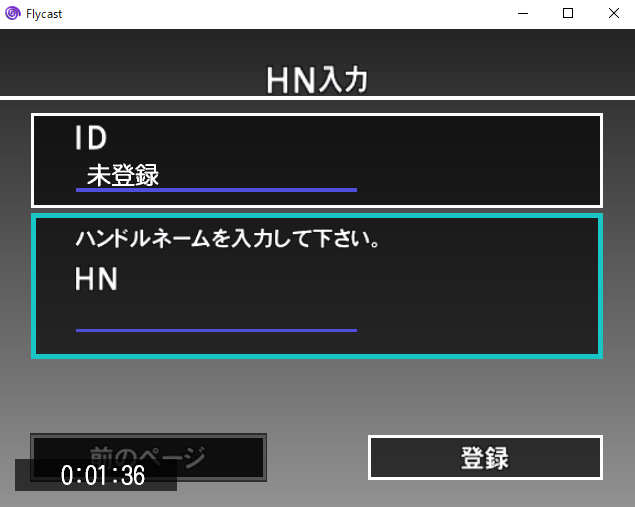This screenshot has height=507, width=635.
Task: Click the Flycast title bar text
Action: [x=44, y=14]
